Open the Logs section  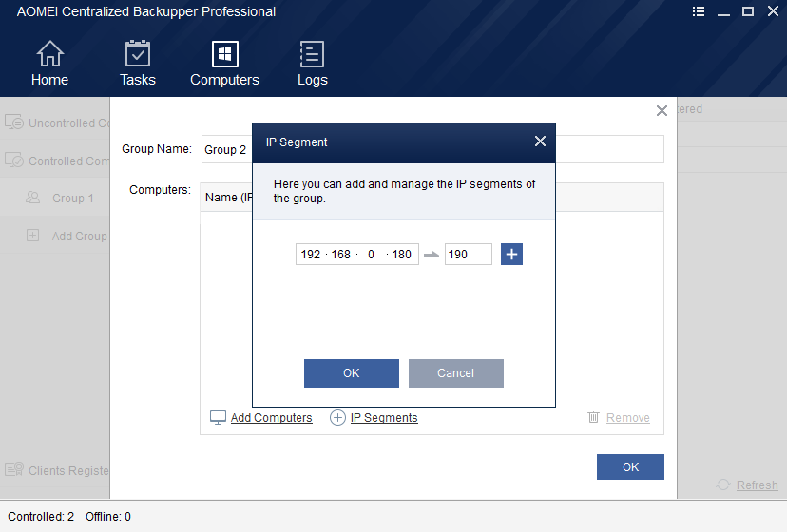tap(312, 64)
